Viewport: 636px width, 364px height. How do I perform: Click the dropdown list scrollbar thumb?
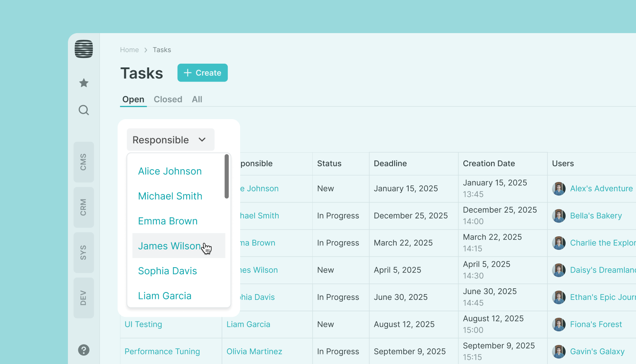226,176
